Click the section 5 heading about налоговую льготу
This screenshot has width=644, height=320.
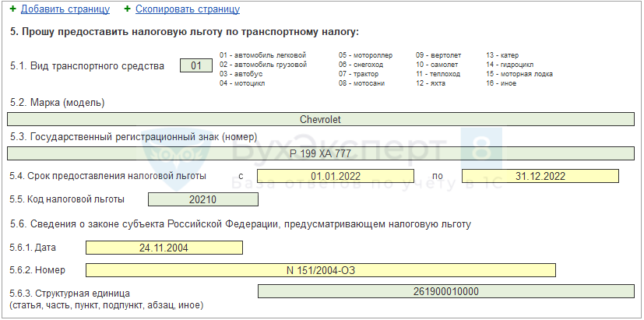[184, 32]
